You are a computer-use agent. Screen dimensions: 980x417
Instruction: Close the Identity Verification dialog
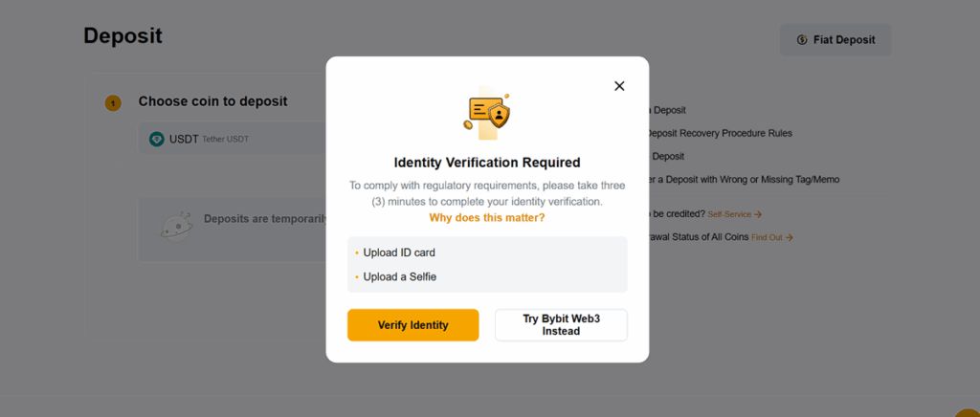point(619,86)
